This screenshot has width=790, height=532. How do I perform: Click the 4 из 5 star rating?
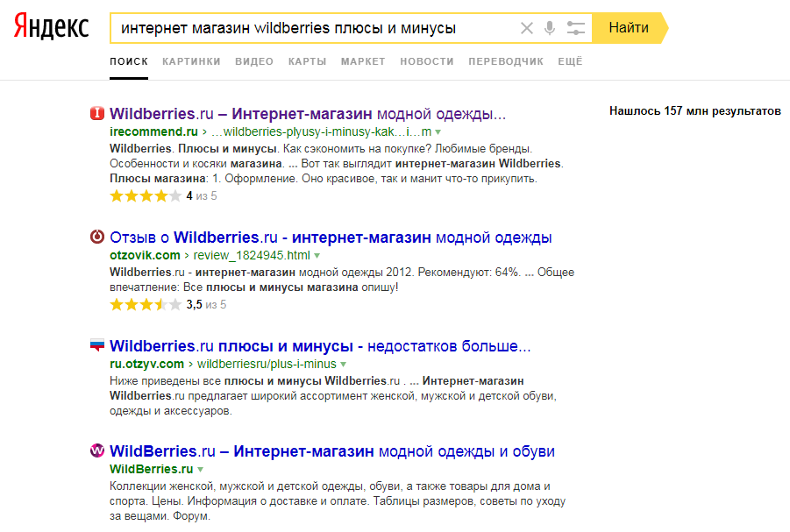(x=163, y=196)
